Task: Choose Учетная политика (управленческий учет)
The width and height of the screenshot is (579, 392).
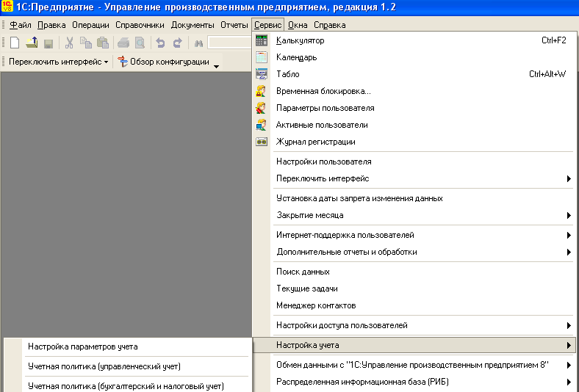Action: (x=126, y=366)
